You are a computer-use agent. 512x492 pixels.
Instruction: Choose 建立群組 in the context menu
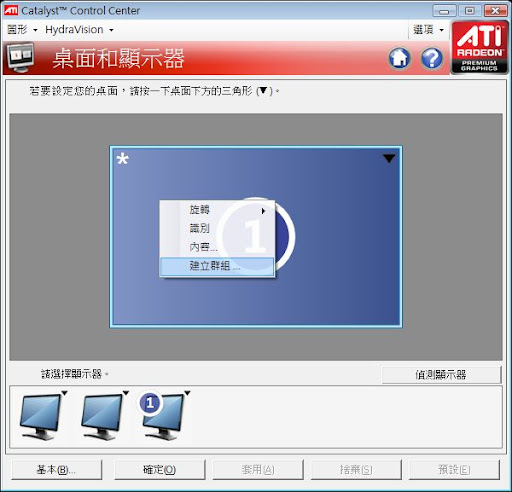(217, 266)
